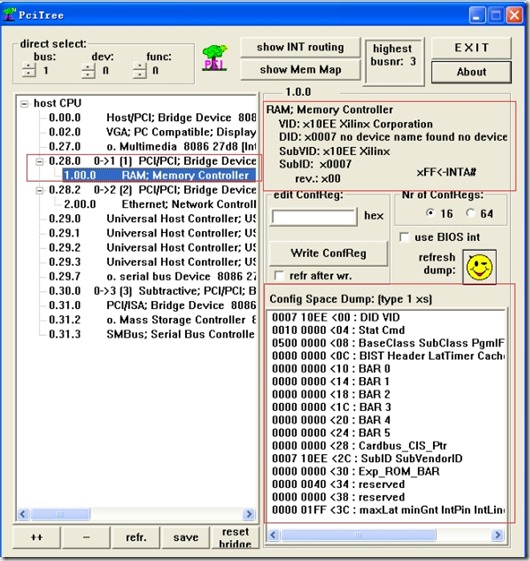Click the PciTree title bar icon
The height and width of the screenshot is (561, 530).
pyautogui.click(x=9, y=14)
